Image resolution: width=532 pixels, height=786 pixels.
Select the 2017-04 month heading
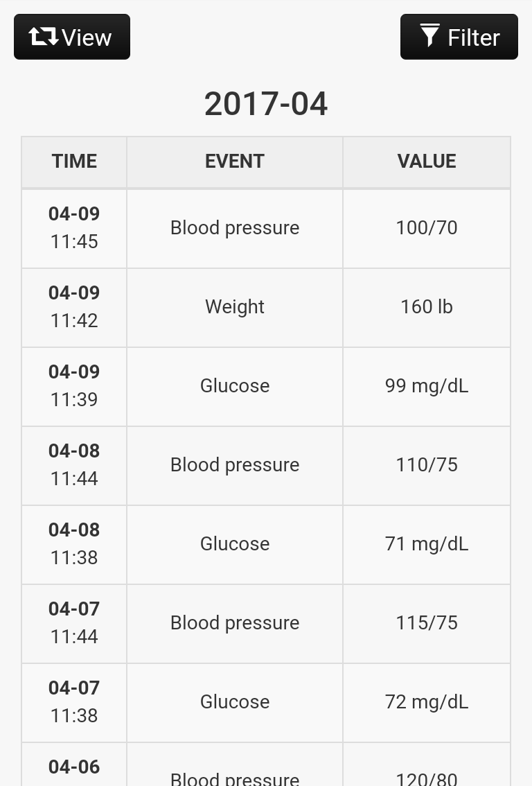[266, 104]
